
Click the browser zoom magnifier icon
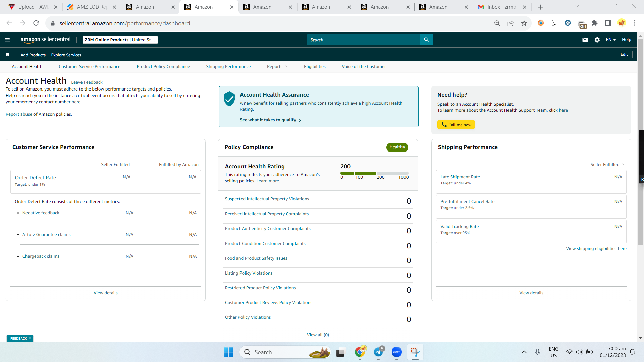click(497, 23)
